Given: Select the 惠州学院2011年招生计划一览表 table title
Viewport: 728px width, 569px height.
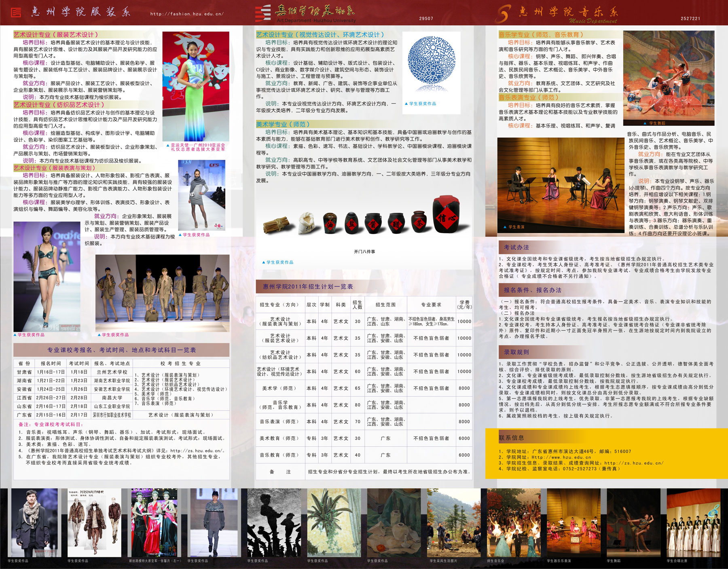Looking at the screenshot, I should coord(308,286).
